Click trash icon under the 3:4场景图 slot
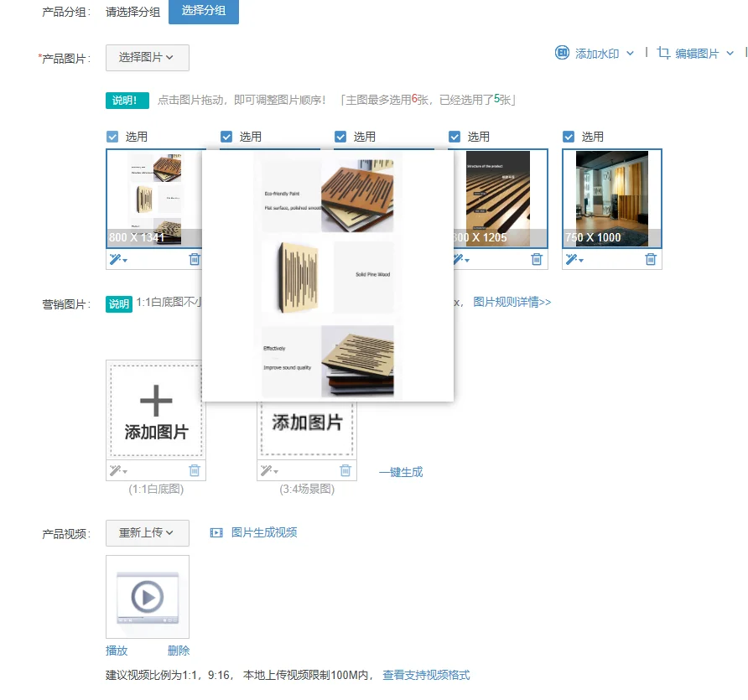Viewport: 748px width, 700px height. pos(345,470)
